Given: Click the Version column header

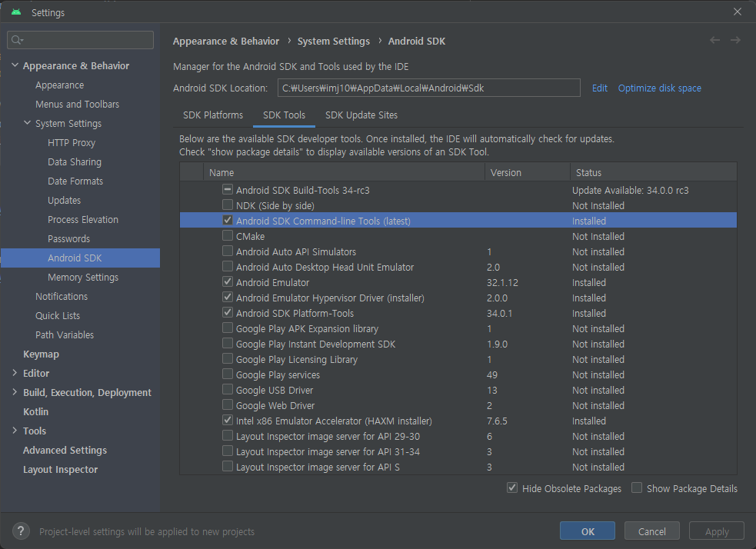Looking at the screenshot, I should click(x=528, y=172).
